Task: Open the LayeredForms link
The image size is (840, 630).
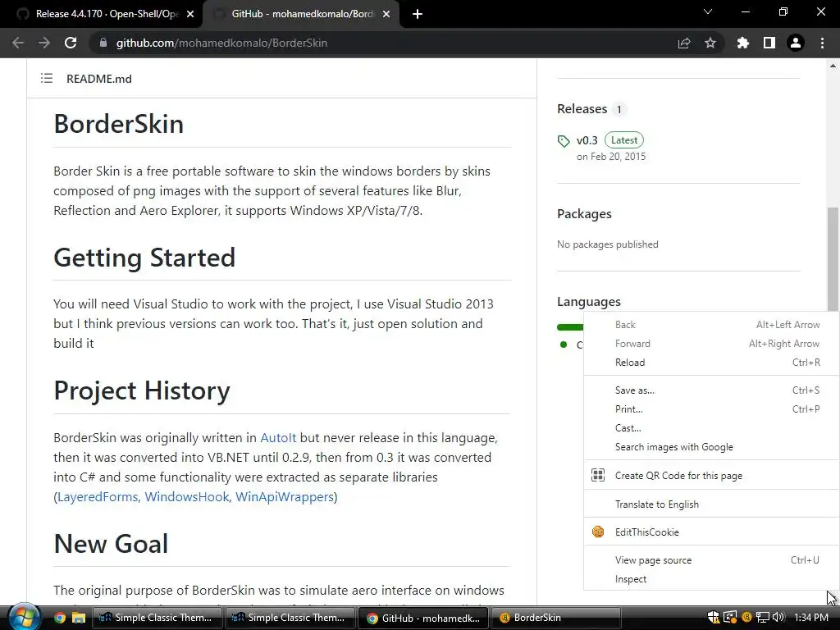Action: pos(98,496)
